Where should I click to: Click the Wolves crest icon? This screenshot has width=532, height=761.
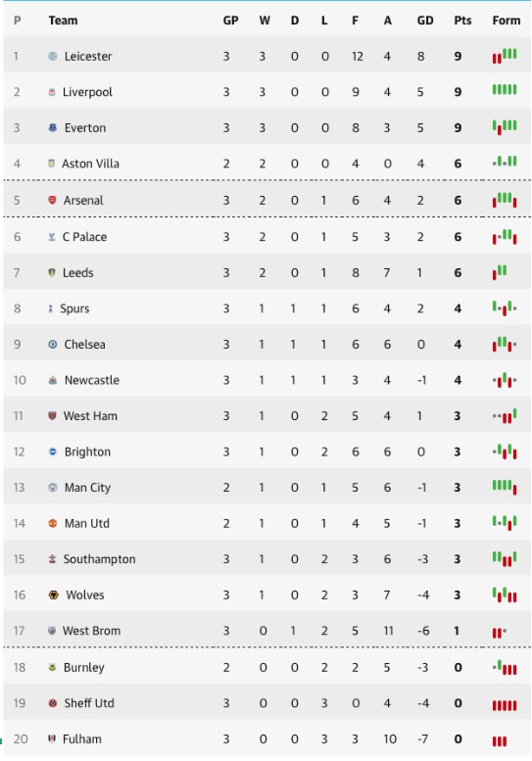click(x=53, y=595)
